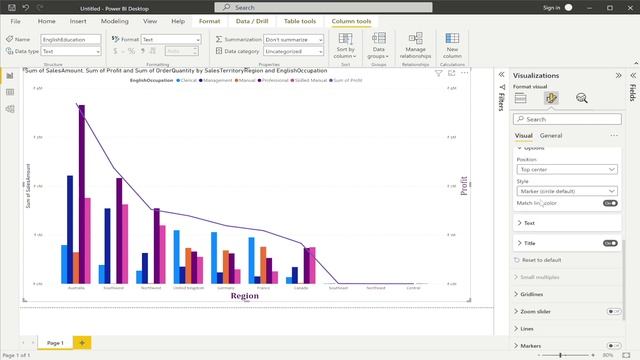Click the title bar Search box
The height and width of the screenshot is (360, 640).
[x=323, y=7]
